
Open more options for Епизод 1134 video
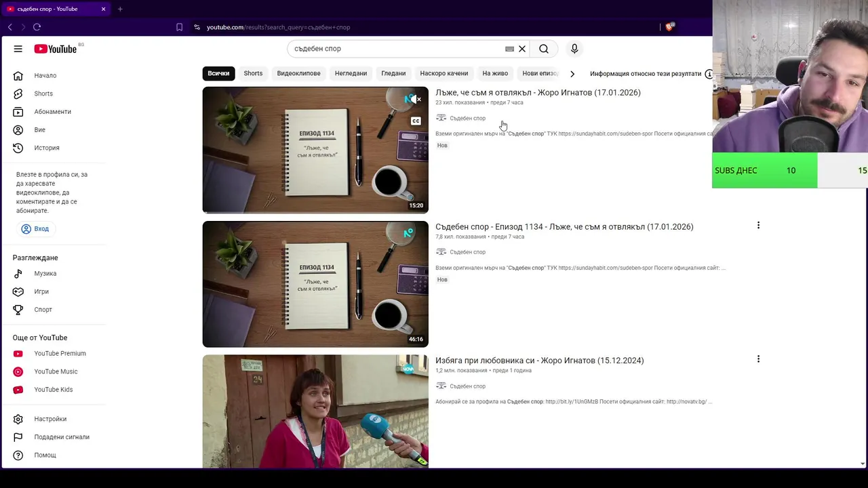[x=758, y=226]
